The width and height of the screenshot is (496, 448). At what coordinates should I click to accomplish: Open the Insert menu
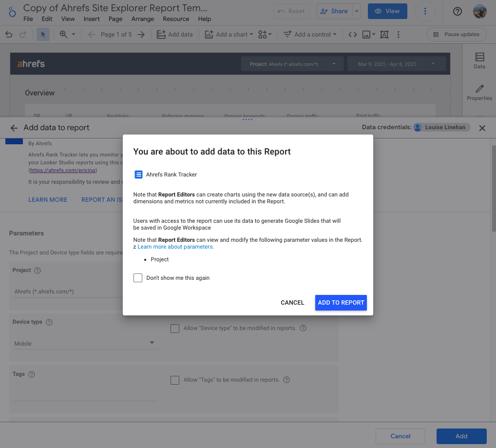pyautogui.click(x=92, y=19)
